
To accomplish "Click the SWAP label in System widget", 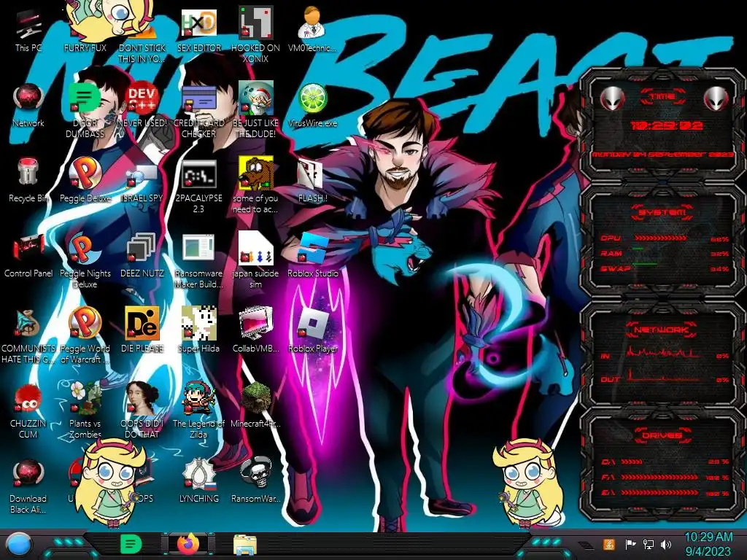I will click(x=615, y=268).
